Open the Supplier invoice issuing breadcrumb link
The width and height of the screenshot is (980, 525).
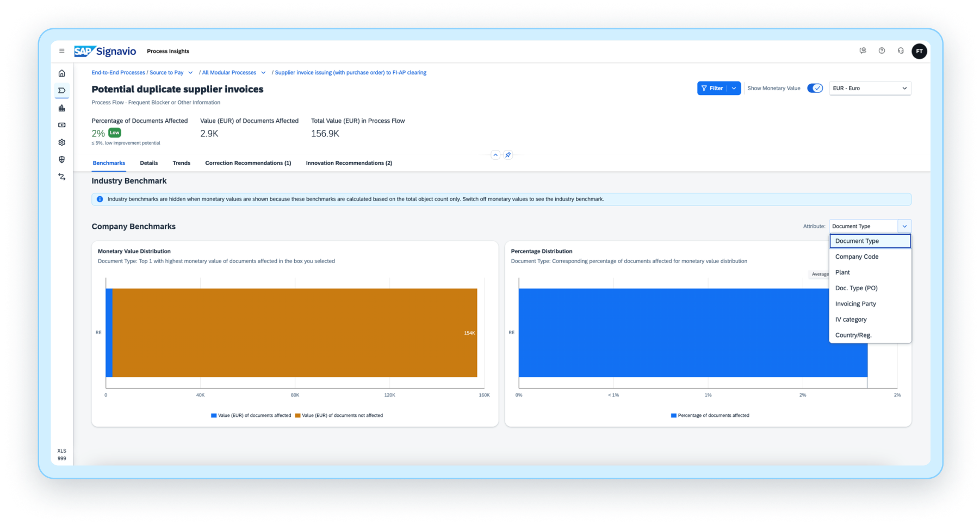click(350, 72)
